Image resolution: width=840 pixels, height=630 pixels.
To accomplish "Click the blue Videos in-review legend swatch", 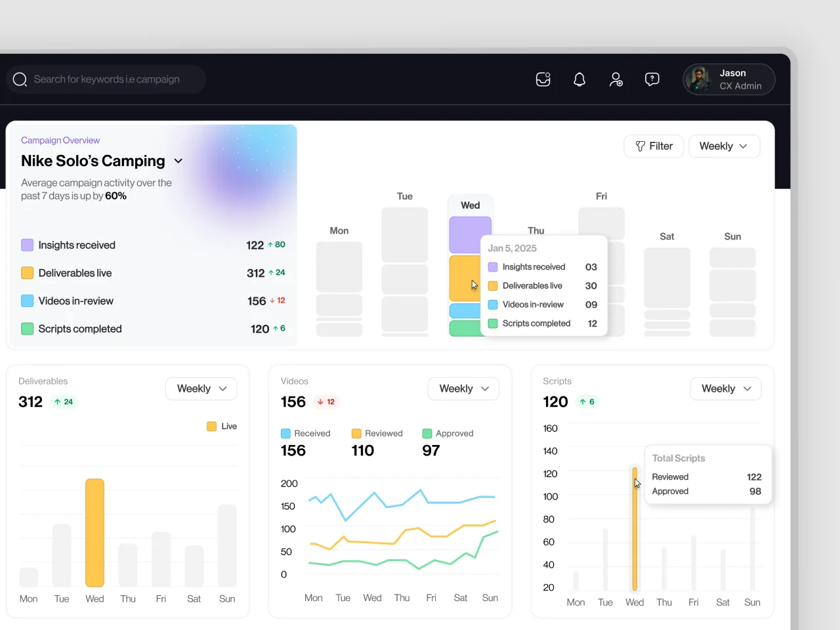I will 27,301.
